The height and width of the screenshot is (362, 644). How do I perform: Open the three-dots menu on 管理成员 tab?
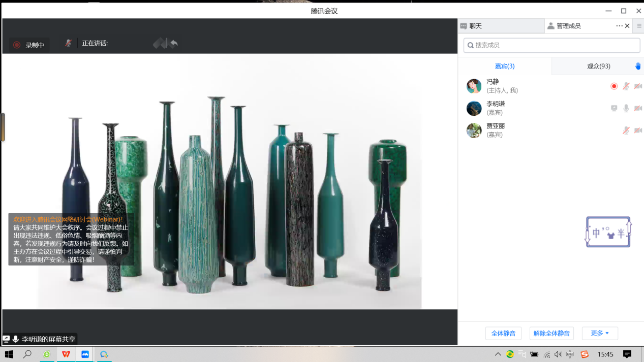[619, 26]
